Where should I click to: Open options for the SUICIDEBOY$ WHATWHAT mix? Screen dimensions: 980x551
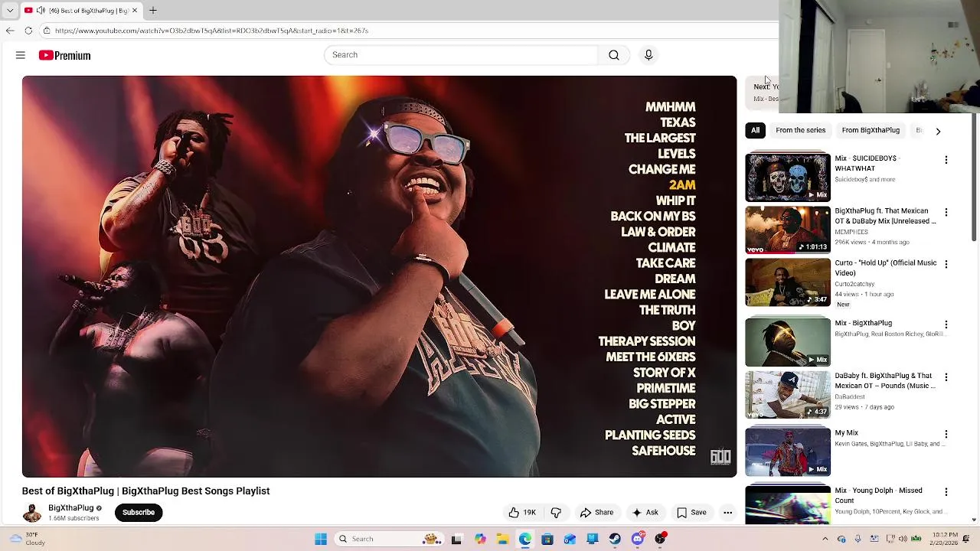point(946,160)
